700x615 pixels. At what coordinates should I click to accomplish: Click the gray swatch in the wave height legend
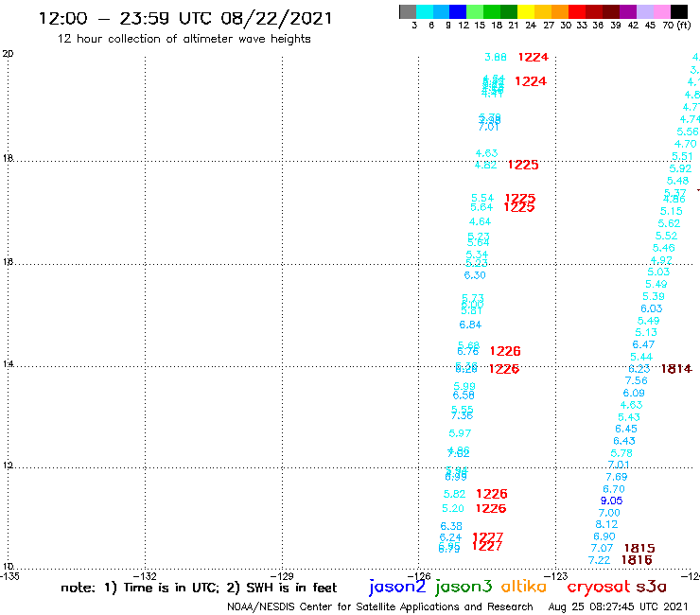click(x=408, y=11)
